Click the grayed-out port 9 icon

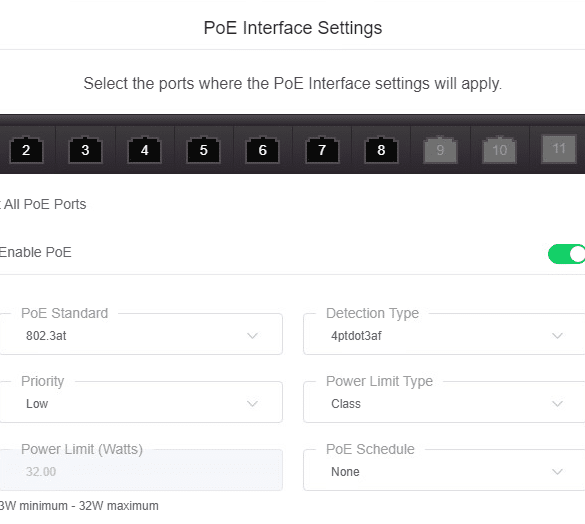pyautogui.click(x=440, y=150)
